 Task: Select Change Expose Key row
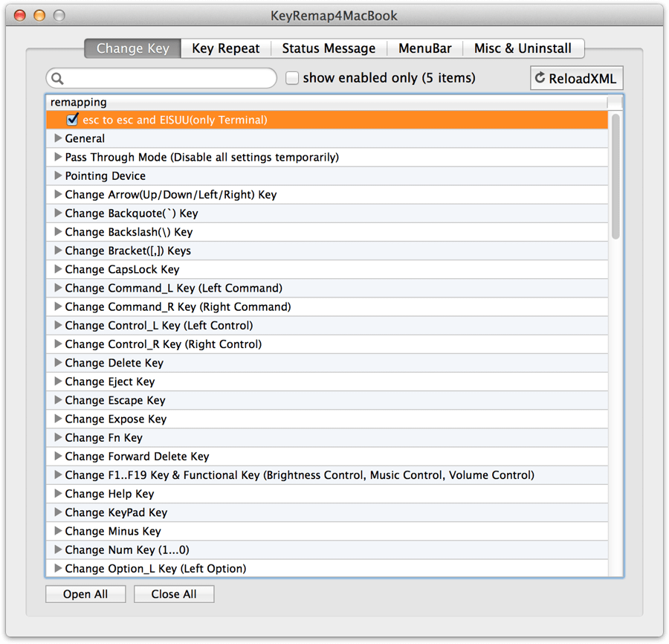click(327, 419)
